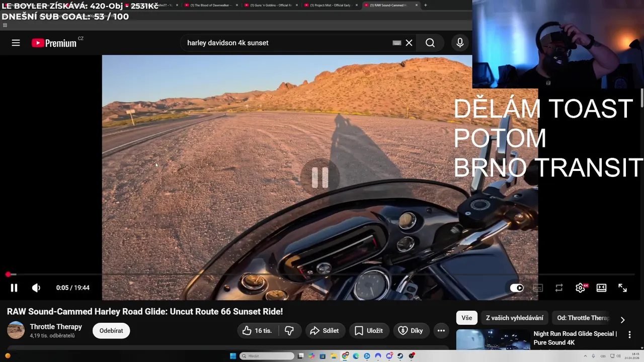This screenshot has height=362, width=644.
Task: Open Windows Start menu
Action: [233, 356]
